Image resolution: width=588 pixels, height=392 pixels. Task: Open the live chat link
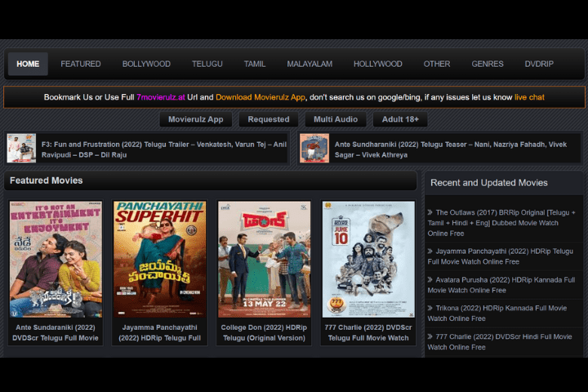pos(529,97)
